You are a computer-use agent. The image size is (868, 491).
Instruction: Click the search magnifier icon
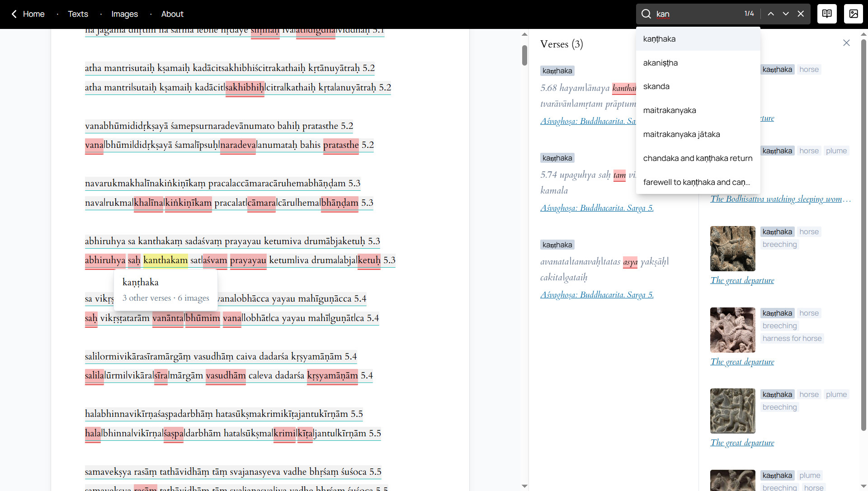coord(646,14)
